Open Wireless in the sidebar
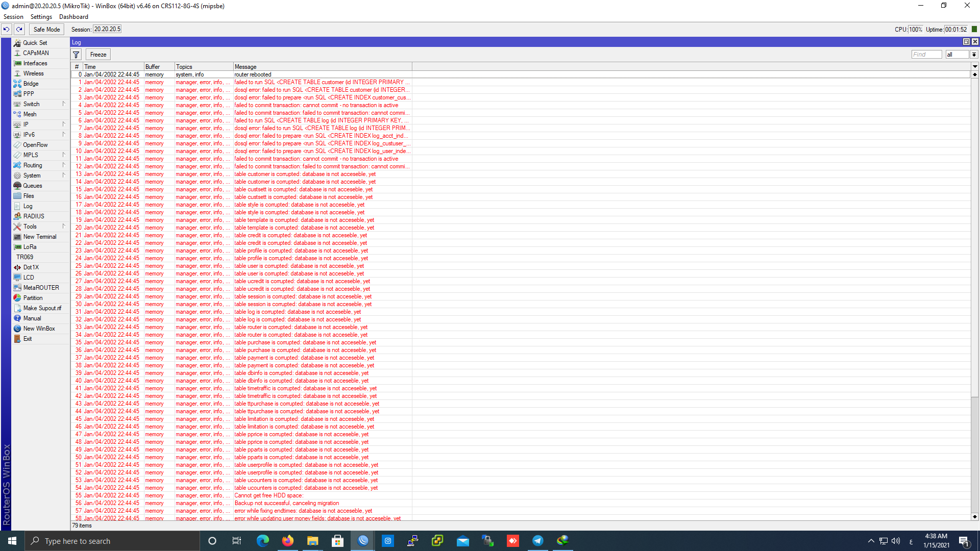Image resolution: width=980 pixels, height=551 pixels. click(33, 73)
